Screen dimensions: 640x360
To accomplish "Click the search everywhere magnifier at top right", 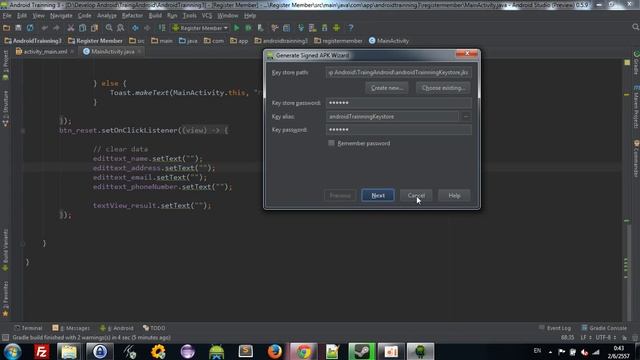I will click(x=635, y=27).
